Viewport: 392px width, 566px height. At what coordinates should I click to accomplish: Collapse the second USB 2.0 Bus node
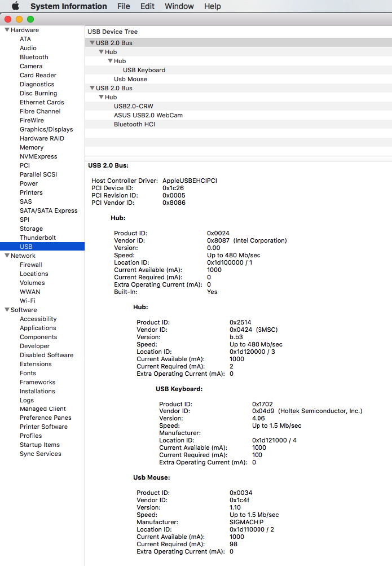[92, 88]
